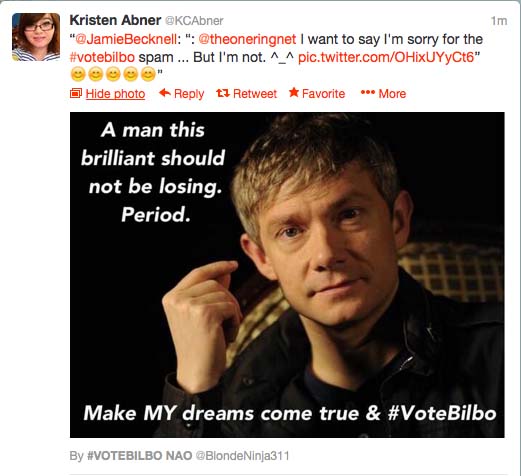This screenshot has width=521, height=476.
Task: Click the Retweet arrows icon
Action: pyautogui.click(x=223, y=93)
